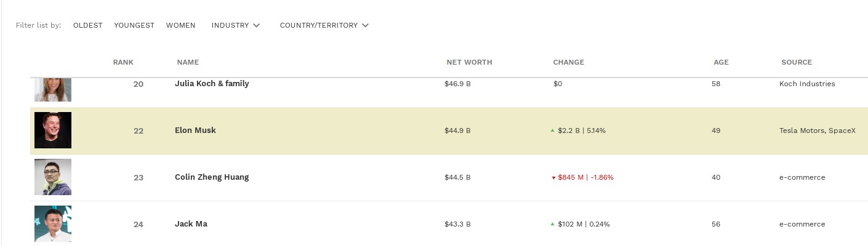Sort by the Change column header
This screenshot has height=245, width=868.
point(569,62)
